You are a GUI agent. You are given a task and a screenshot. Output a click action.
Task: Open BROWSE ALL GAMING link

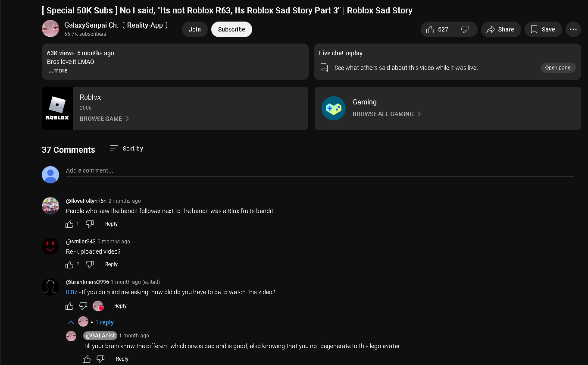point(386,114)
